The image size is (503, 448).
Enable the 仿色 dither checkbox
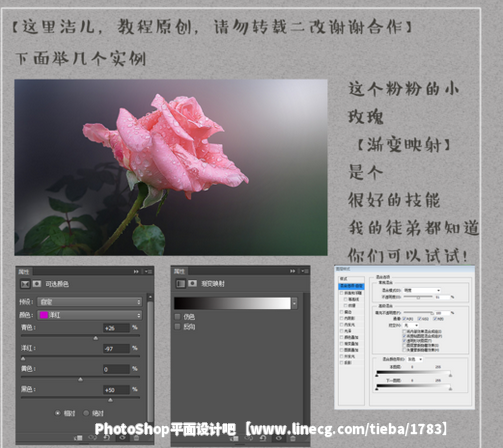pyautogui.click(x=177, y=316)
